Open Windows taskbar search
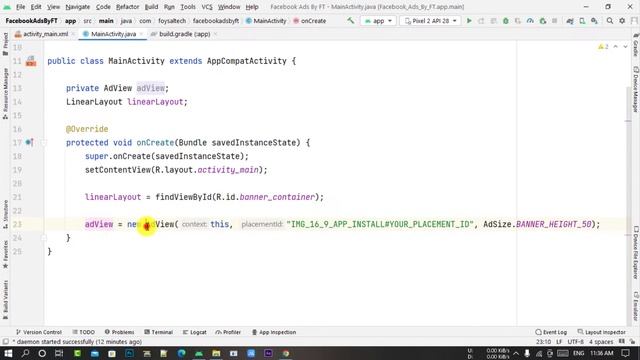The height and width of the screenshot is (360, 640). (25, 353)
